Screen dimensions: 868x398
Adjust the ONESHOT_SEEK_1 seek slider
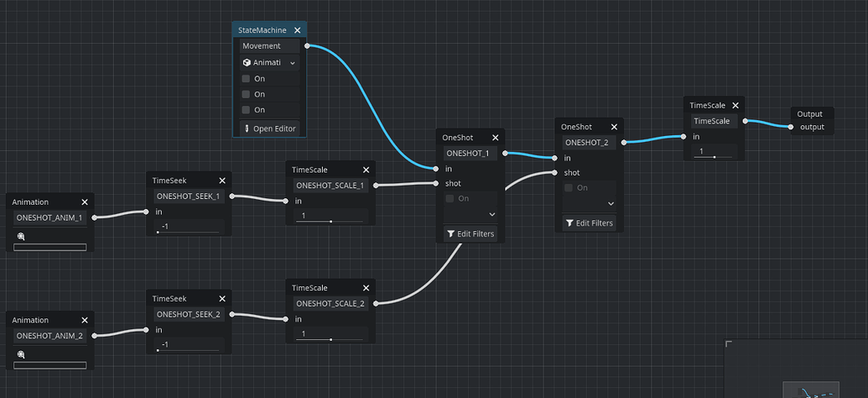click(x=188, y=233)
